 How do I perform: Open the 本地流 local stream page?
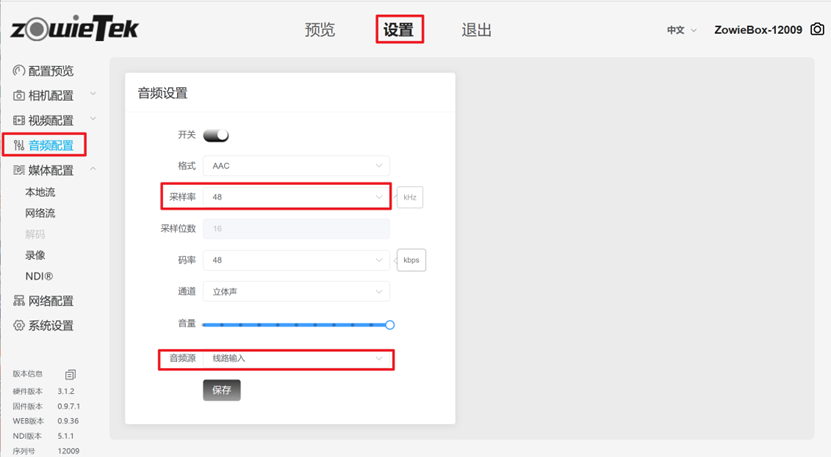point(40,192)
